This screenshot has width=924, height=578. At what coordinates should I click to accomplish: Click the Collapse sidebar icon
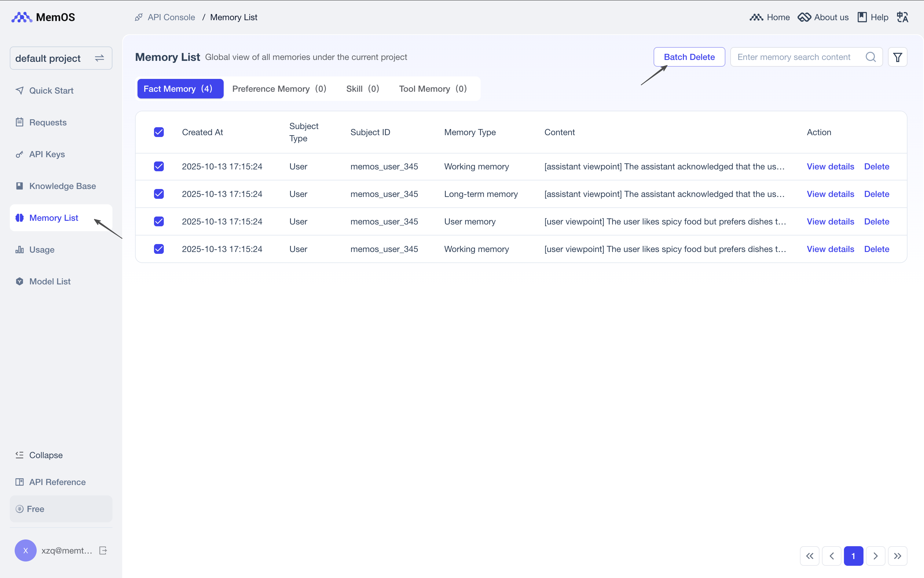[20, 455]
